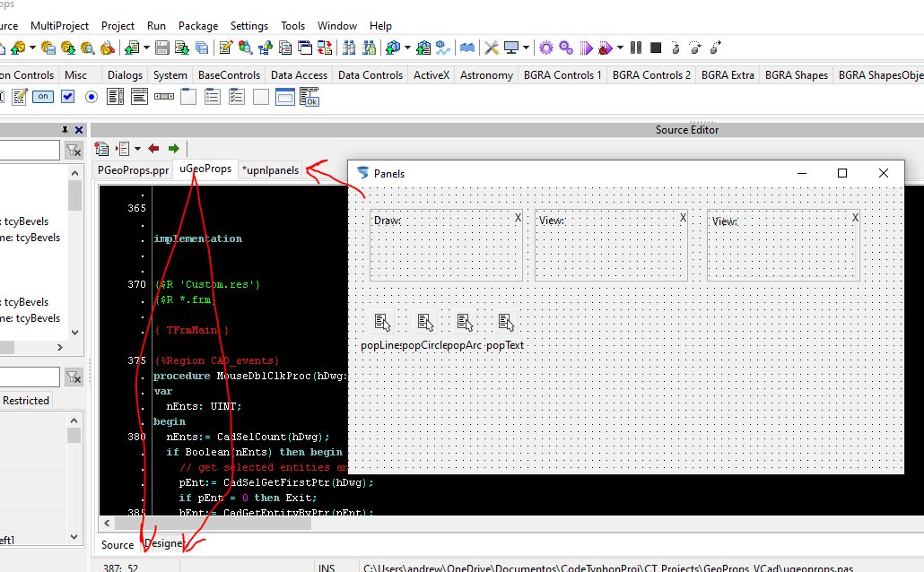This screenshot has width=924, height=572.
Task: Click the double purple gears build icon
Action: (566, 48)
